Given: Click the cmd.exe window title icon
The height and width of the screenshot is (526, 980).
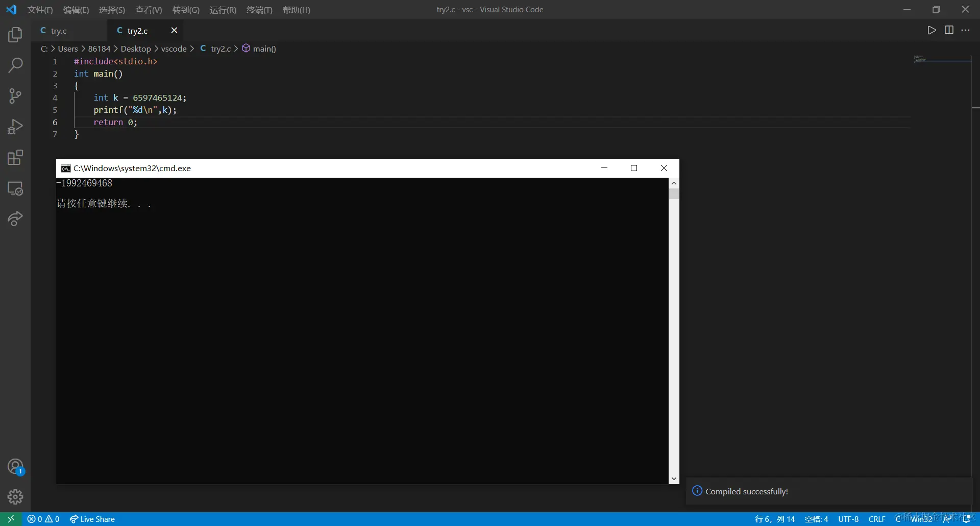Looking at the screenshot, I should 65,169.
